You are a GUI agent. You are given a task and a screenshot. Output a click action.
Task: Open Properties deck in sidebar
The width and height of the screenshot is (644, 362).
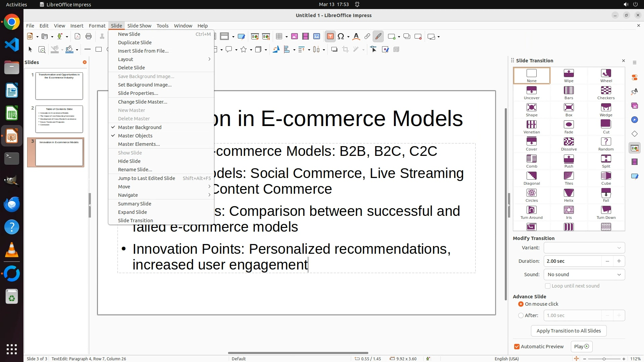[634, 77]
